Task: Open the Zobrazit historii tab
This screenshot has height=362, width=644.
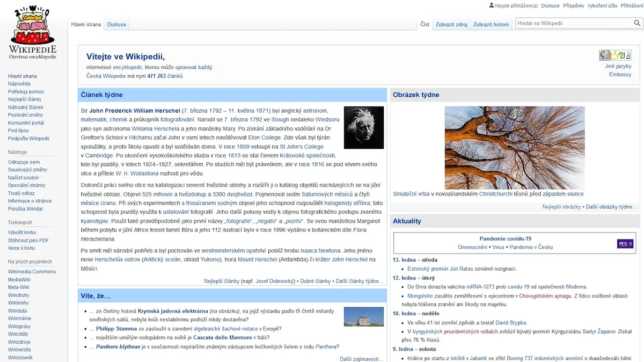Action: (x=491, y=24)
